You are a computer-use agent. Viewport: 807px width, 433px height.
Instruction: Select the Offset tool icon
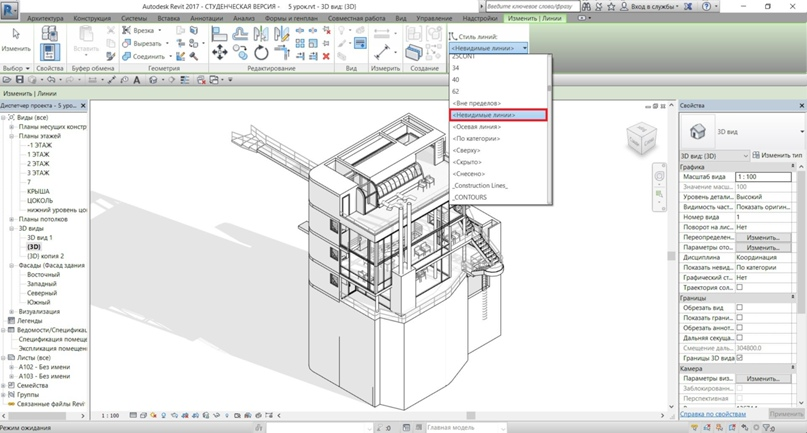click(240, 34)
